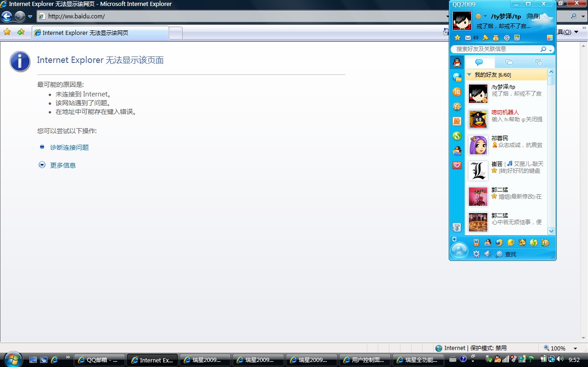Screen dimensions: 588x367
Task: Switch to the group chats tab
Action: pos(509,62)
